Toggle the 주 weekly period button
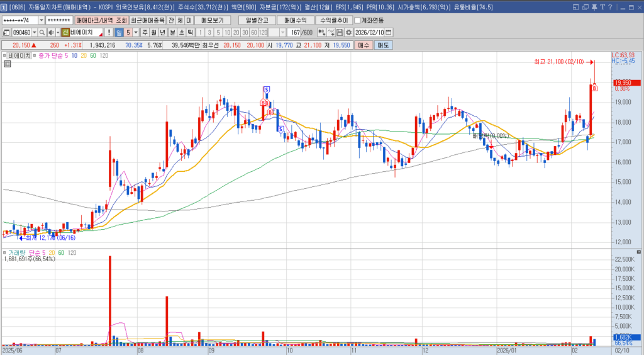644x355 pixels. point(145,32)
